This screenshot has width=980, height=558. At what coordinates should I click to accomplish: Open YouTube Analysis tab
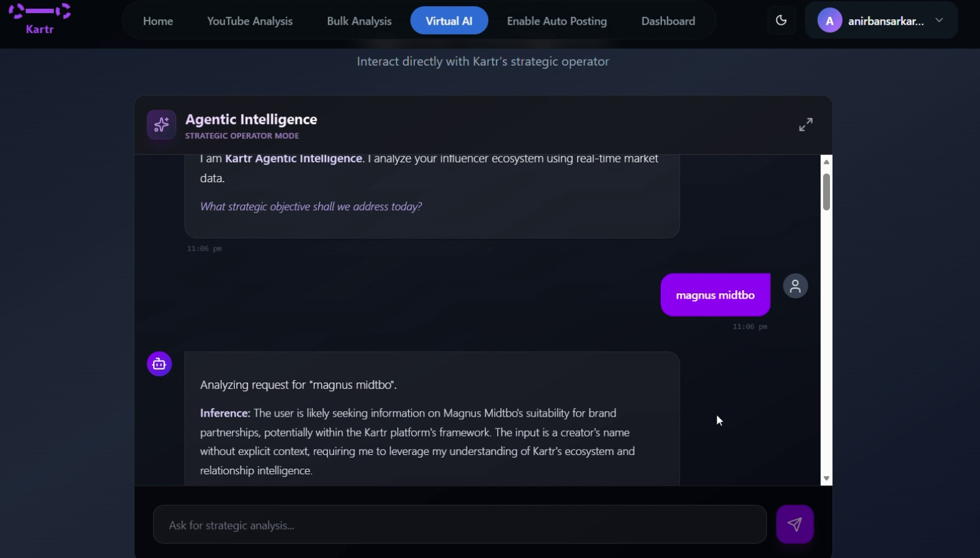click(x=250, y=21)
